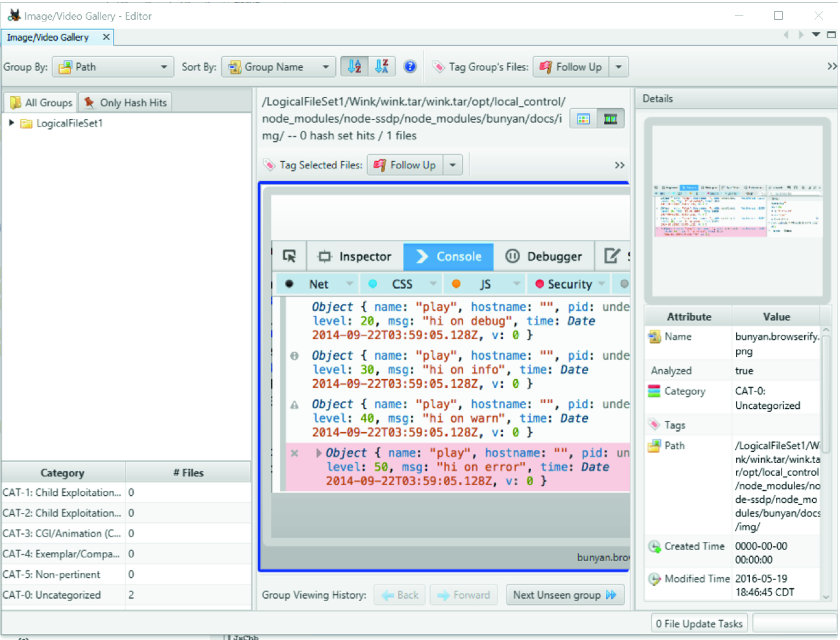Select the Name attribute row
The height and width of the screenshot is (640, 840).
pyautogui.click(x=733, y=343)
